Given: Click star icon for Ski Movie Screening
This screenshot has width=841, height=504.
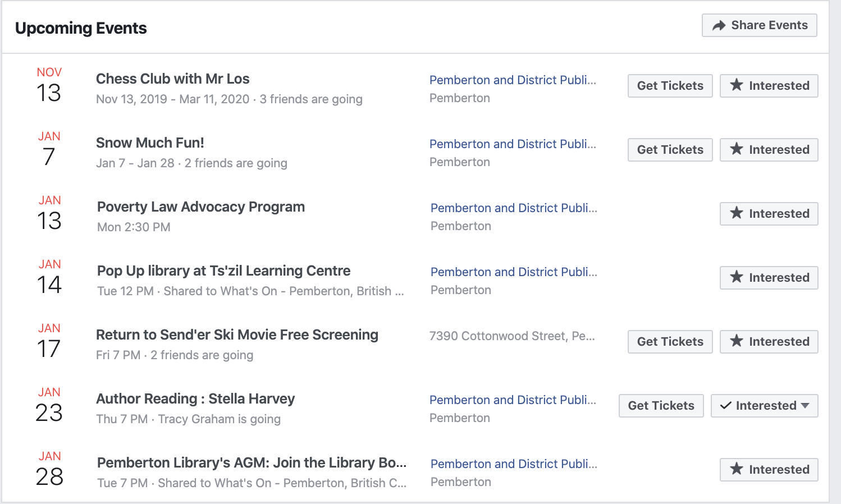Looking at the screenshot, I should pos(737,341).
